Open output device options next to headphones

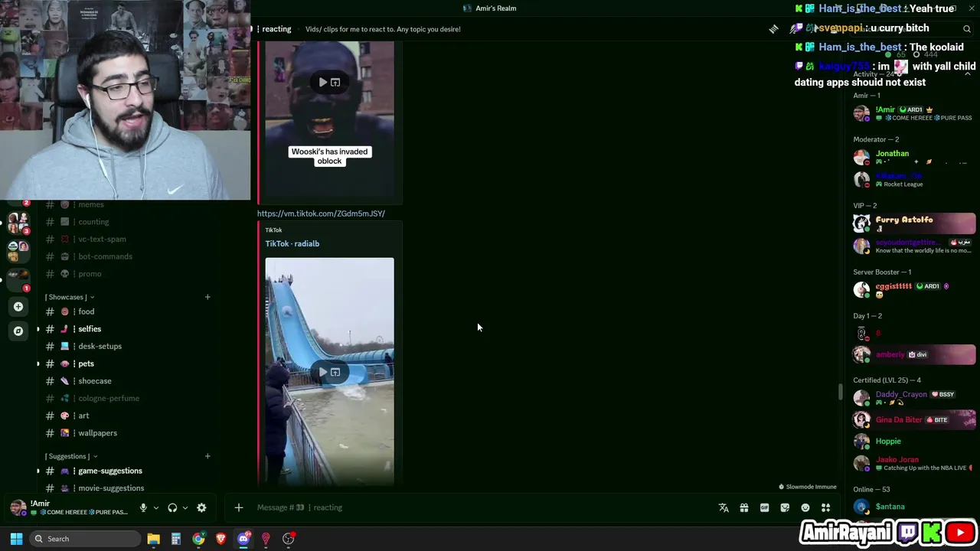click(x=185, y=507)
